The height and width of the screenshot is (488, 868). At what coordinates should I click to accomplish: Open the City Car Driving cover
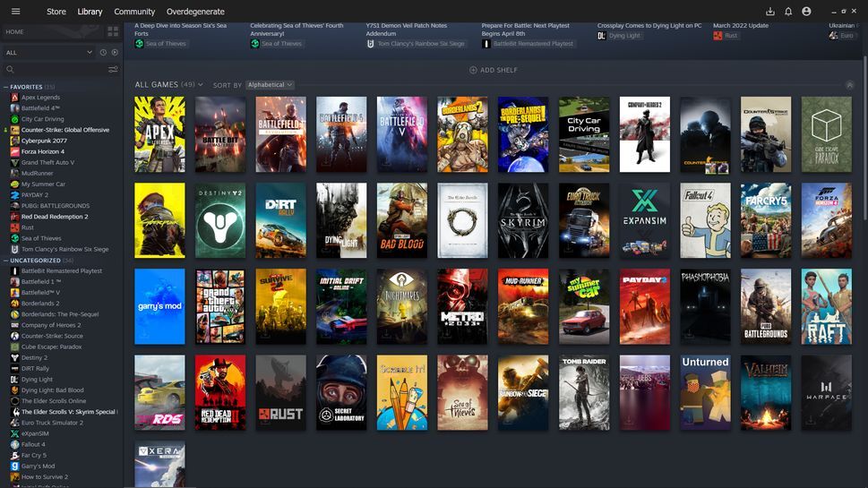pos(584,134)
